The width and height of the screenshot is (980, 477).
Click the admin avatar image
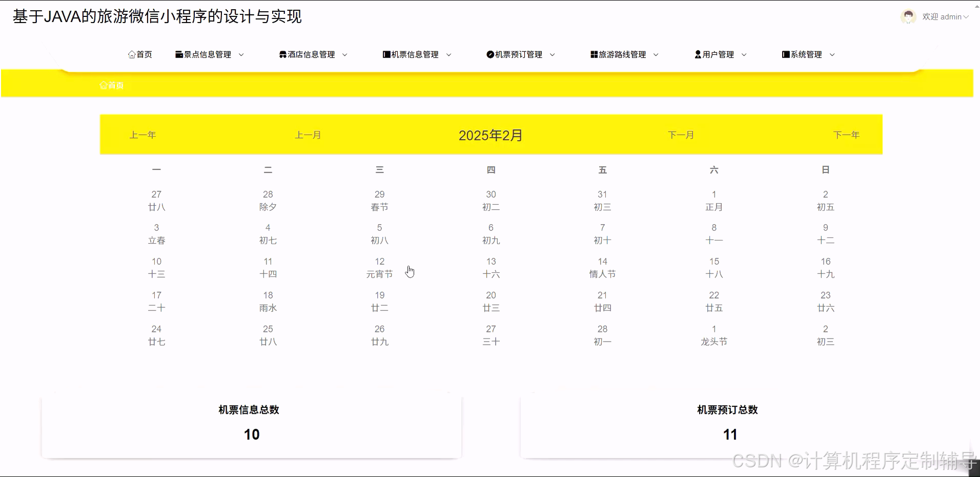908,16
